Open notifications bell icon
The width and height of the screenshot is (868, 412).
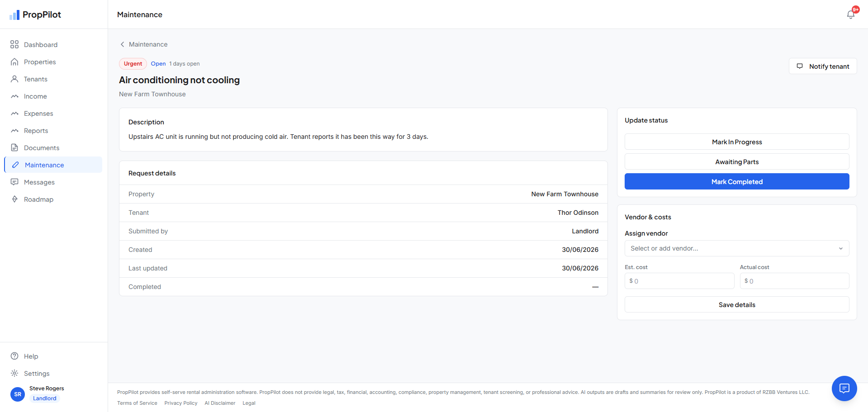click(851, 14)
